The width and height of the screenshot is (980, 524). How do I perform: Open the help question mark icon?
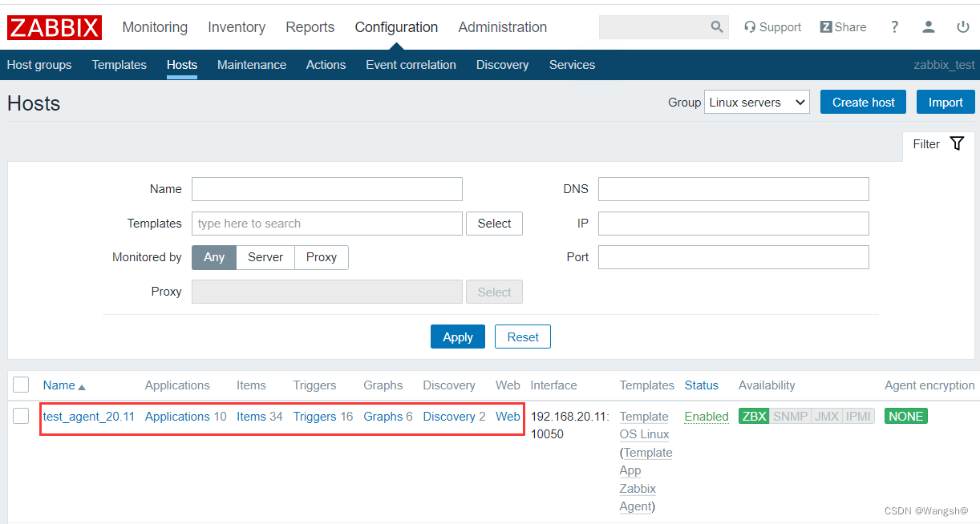[x=895, y=27]
